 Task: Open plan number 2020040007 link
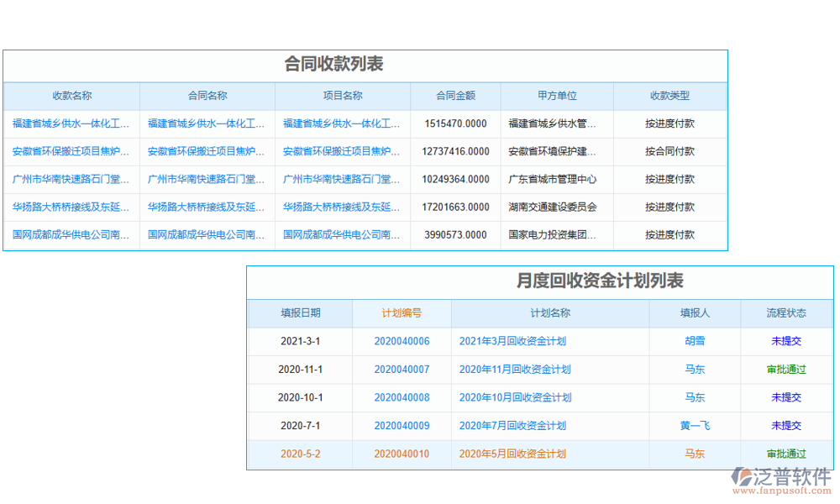click(x=401, y=370)
